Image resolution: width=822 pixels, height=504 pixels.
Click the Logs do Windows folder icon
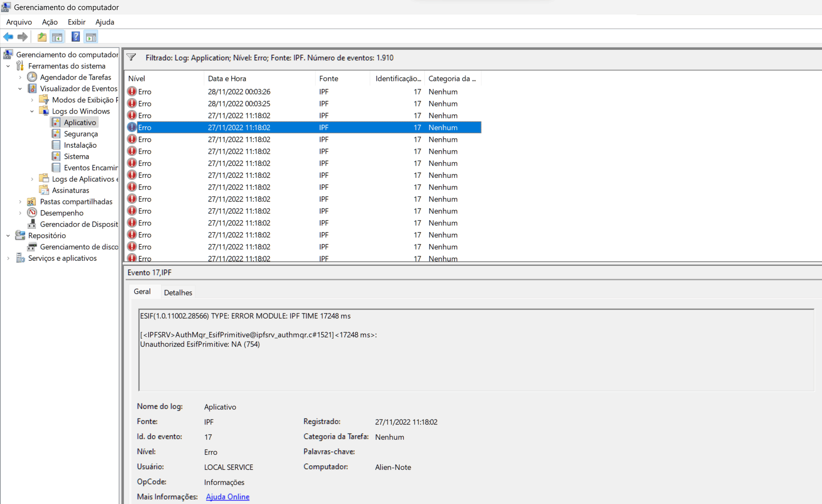coord(44,111)
